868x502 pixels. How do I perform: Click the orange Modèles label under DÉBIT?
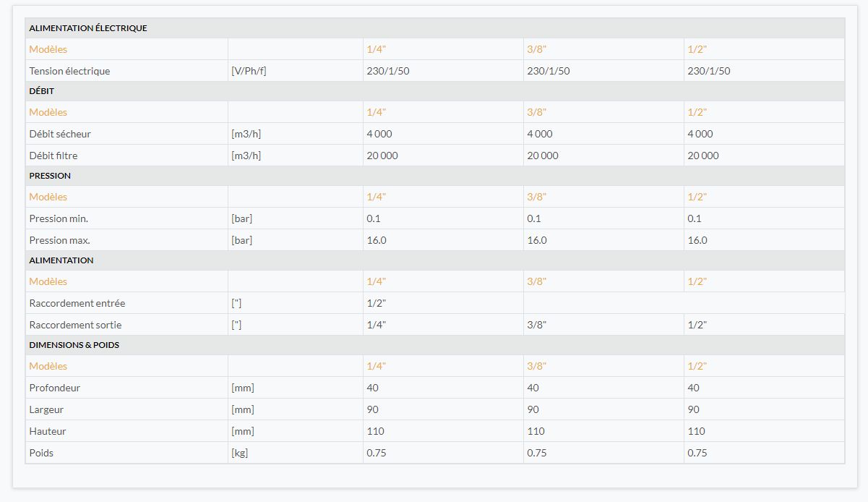[x=48, y=112]
